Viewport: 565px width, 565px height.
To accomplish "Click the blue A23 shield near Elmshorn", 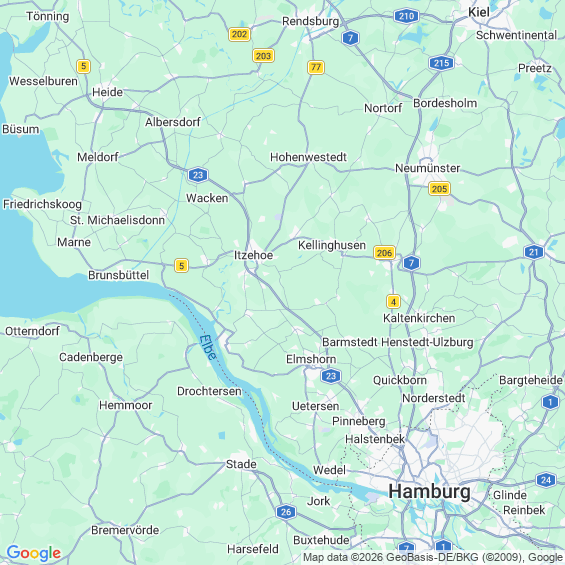I will coord(331,376).
